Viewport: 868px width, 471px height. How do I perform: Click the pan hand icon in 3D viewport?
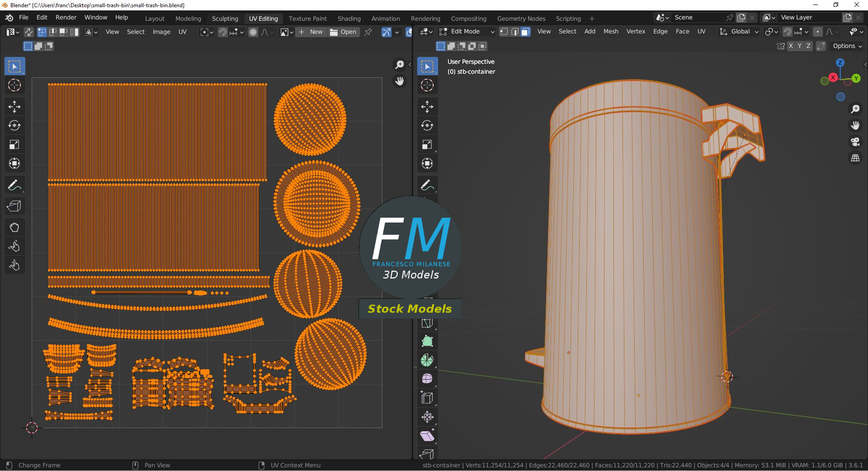855,125
